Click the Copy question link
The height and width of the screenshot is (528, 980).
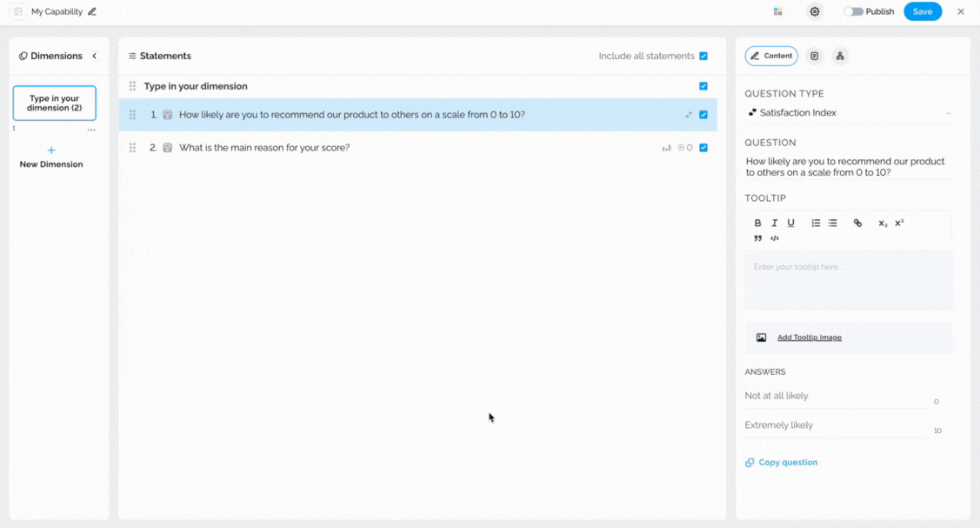(x=787, y=463)
